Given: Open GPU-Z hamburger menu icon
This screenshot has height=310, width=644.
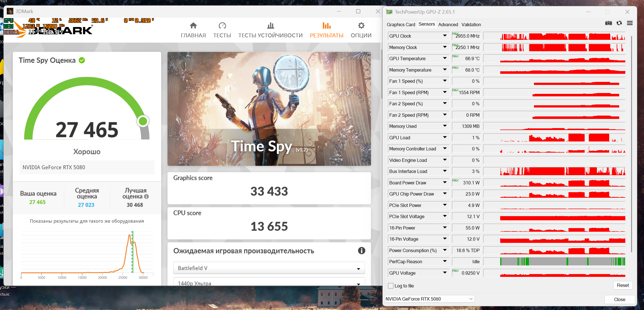Looking at the screenshot, I should click(630, 23).
